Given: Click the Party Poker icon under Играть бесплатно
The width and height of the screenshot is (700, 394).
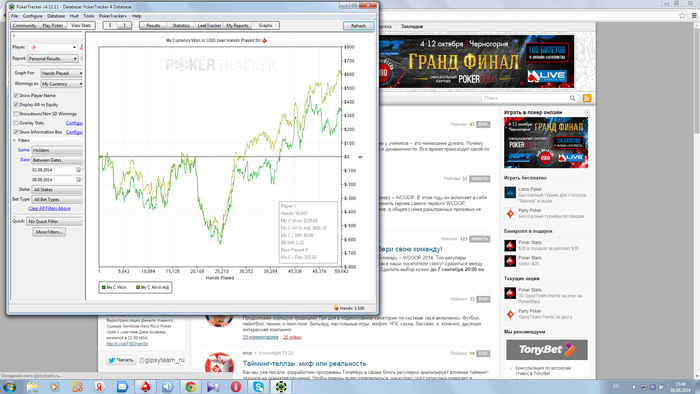Looking at the screenshot, I should tap(510, 213).
